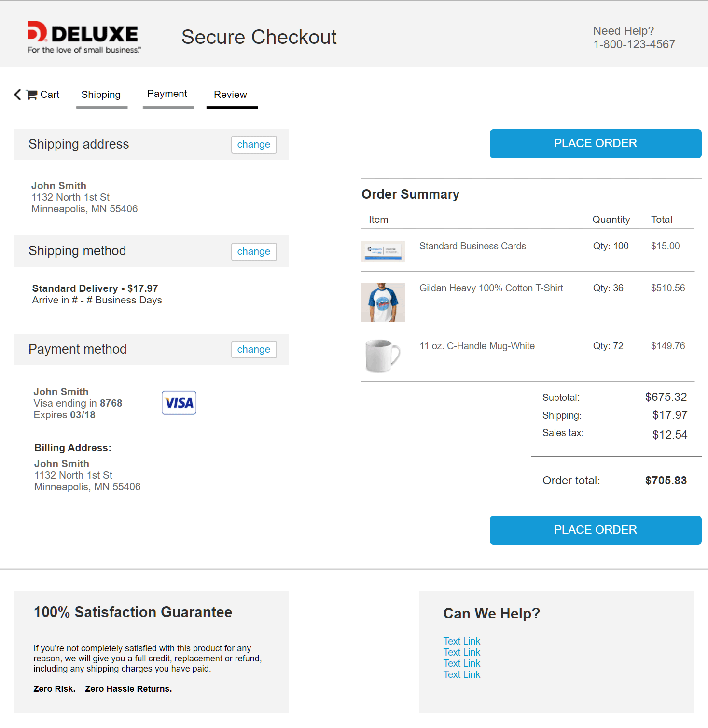Click the first Text Link under Can We Help
This screenshot has height=728, width=708.
click(461, 641)
